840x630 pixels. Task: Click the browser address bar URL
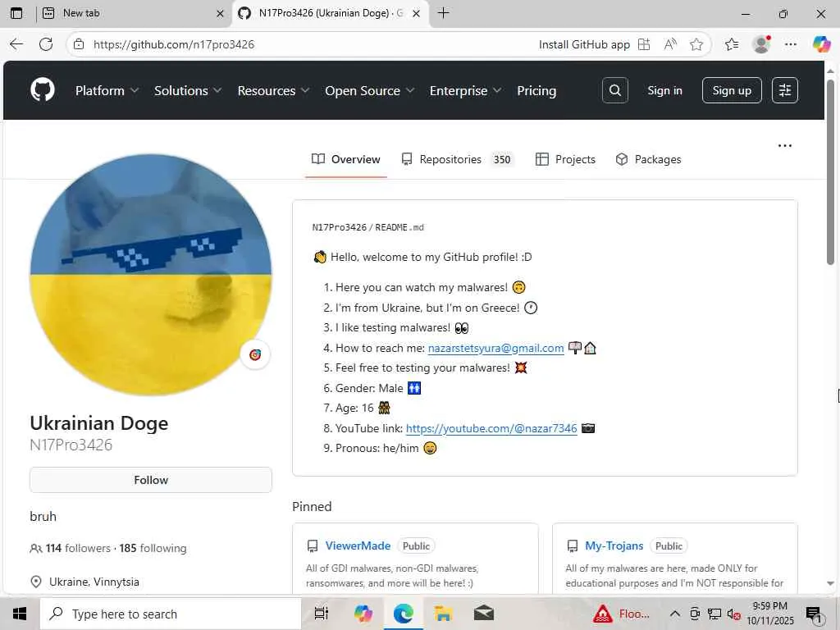(x=174, y=44)
